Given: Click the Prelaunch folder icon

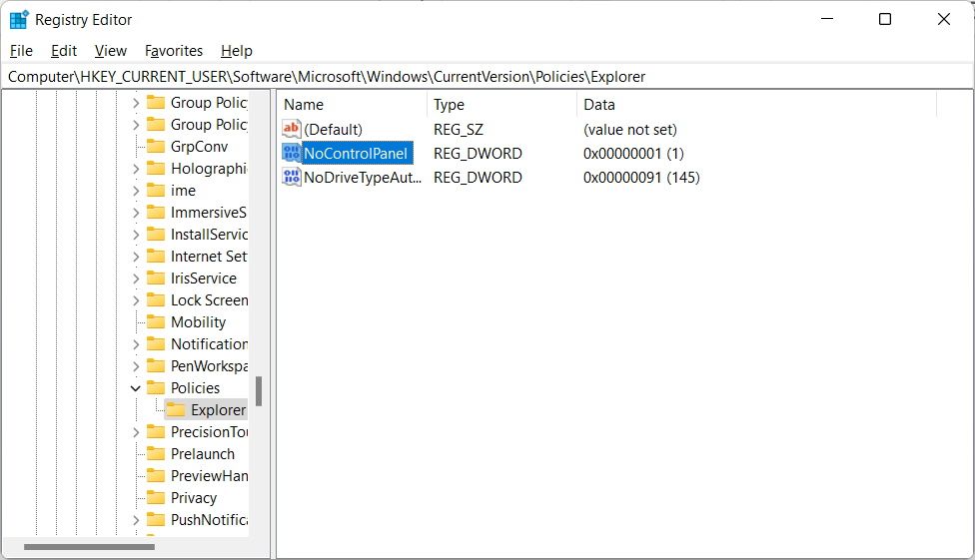Looking at the screenshot, I should tap(156, 454).
